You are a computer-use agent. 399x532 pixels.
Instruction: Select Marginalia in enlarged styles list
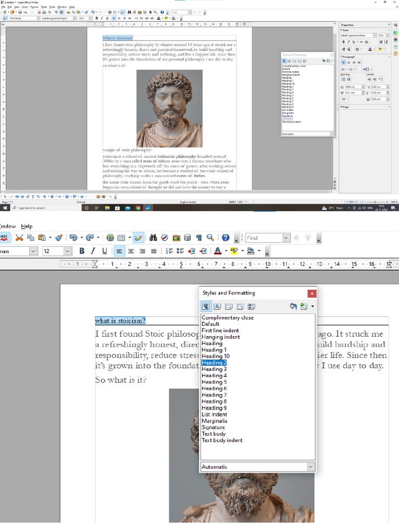[x=215, y=421]
